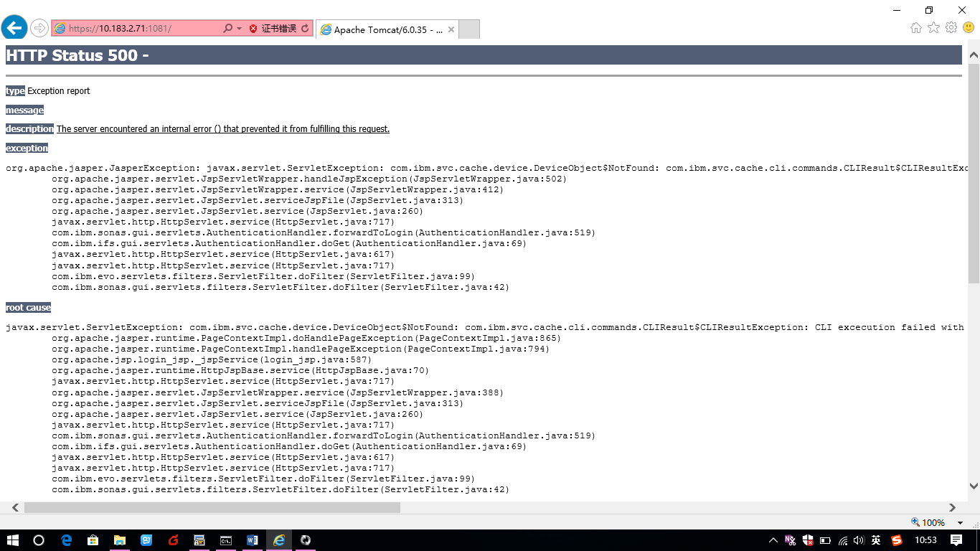Expand the address bar autocomplete dropdown arrow
980x551 pixels.
tap(239, 29)
